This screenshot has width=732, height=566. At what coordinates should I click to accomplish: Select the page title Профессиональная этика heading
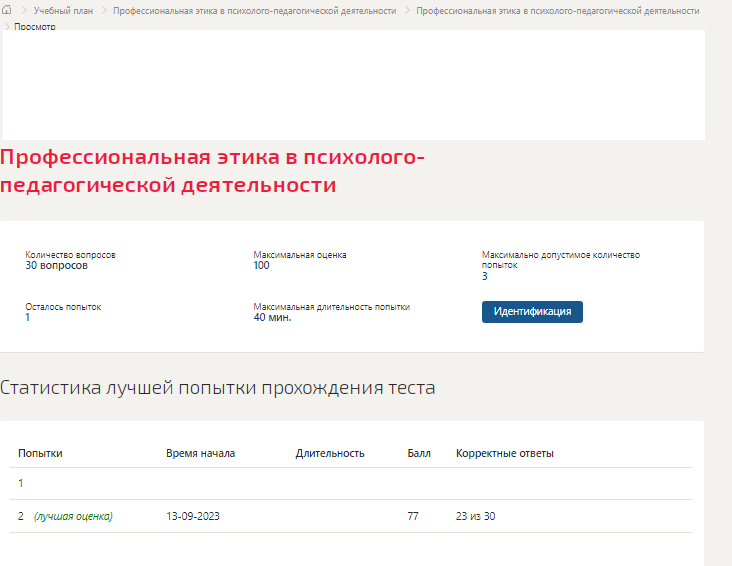(x=212, y=171)
